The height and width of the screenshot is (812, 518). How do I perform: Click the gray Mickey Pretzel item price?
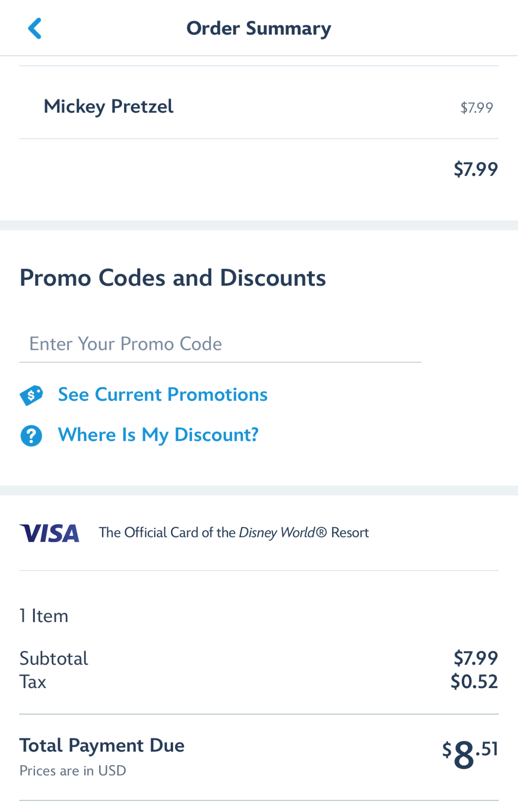pyautogui.click(x=476, y=108)
